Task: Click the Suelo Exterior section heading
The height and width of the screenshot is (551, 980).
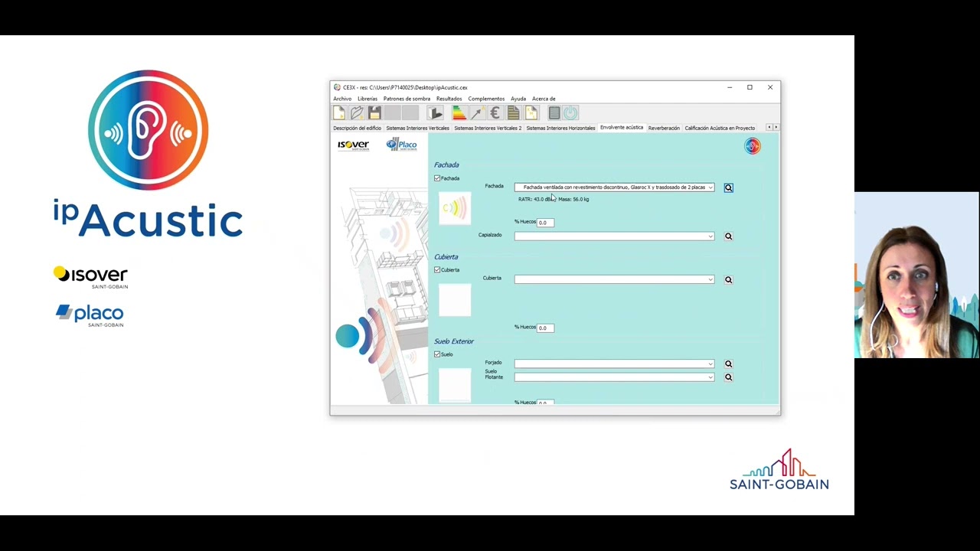Action: tap(454, 341)
